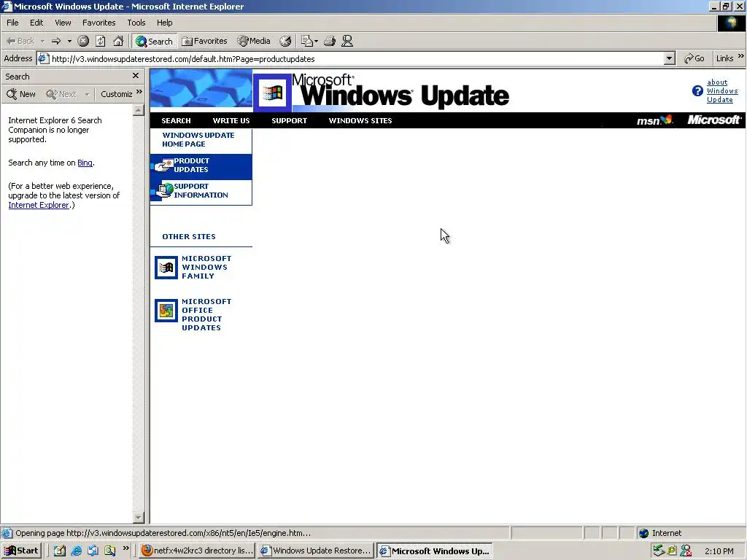Open the Edit menu
Screen dimensions: 747x560
(36, 23)
